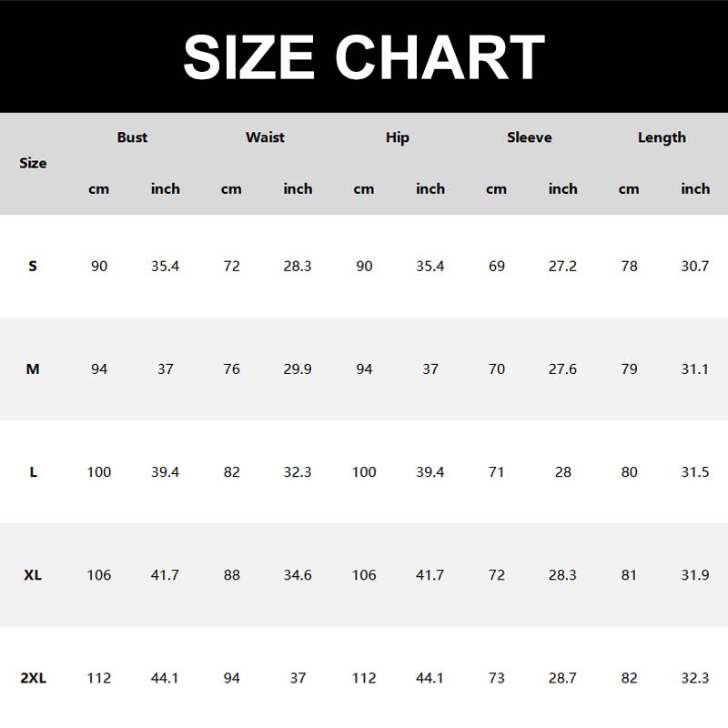Select the S size row label
This screenshot has width=728, height=728.
[33, 267]
